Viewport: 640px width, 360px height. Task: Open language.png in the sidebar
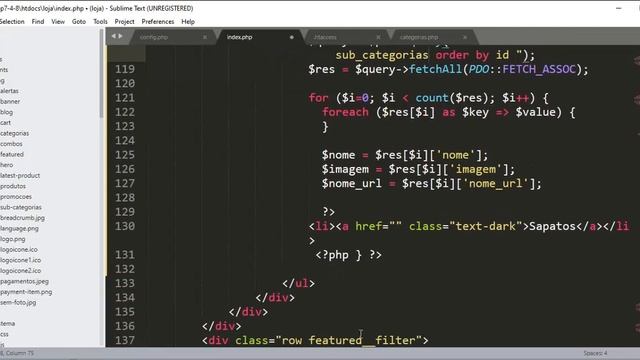tap(20, 229)
